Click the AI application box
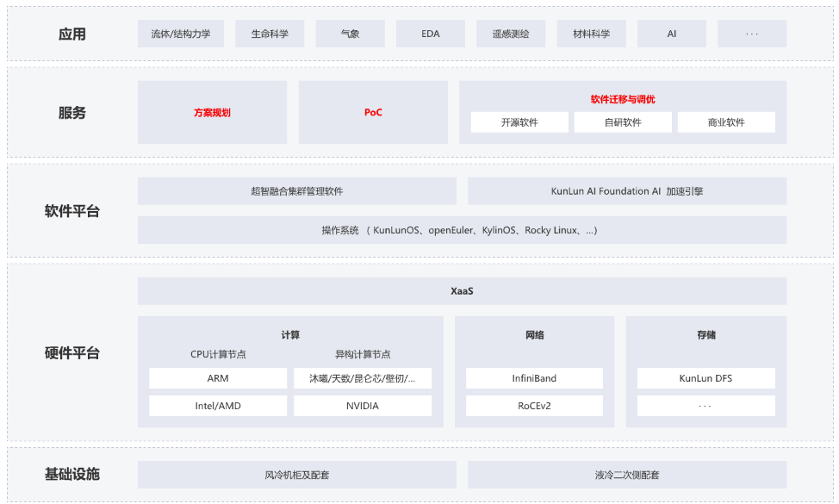Screen dimensions: 839x504 pyautogui.click(x=672, y=34)
